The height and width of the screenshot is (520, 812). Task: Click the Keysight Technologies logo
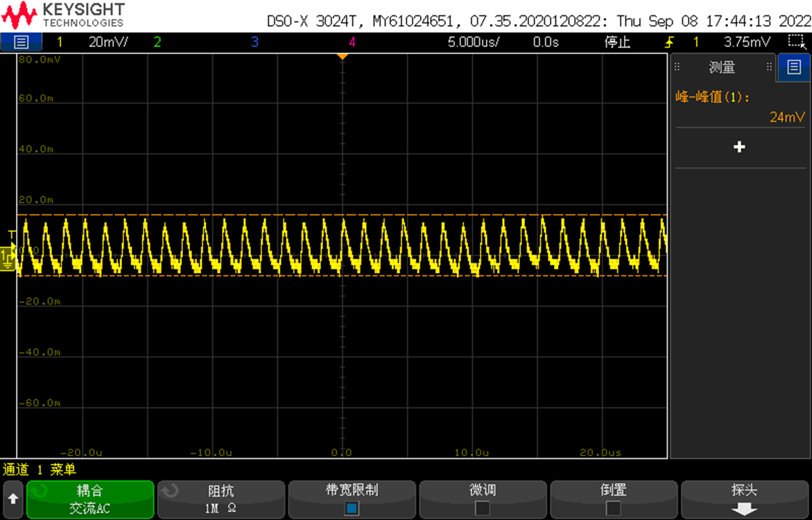pyautogui.click(x=63, y=15)
